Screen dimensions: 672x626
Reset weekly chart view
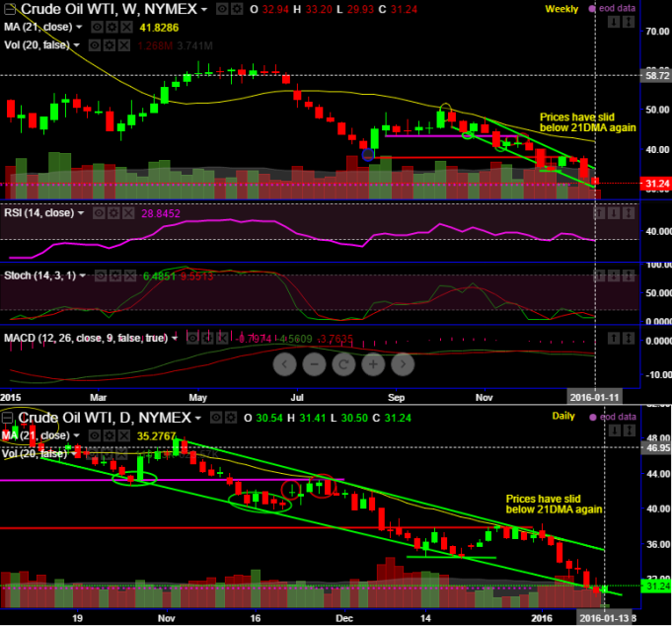click(343, 364)
